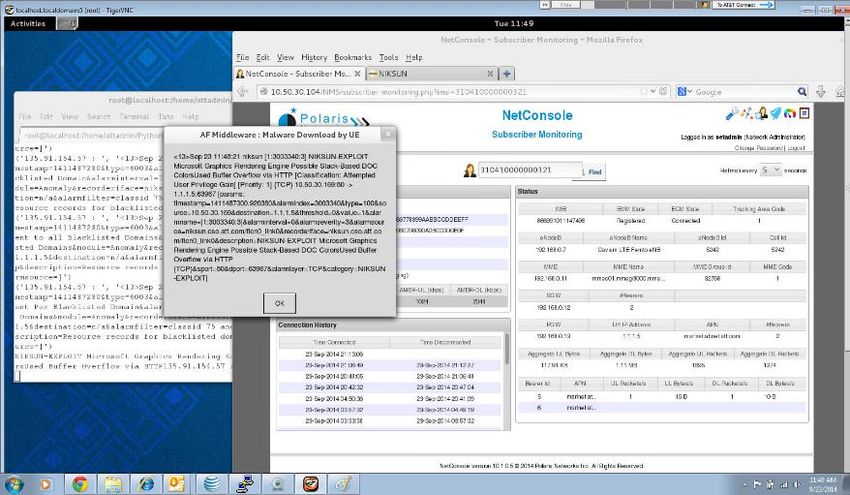Click the Tue 11:49 clock in top bar
Screen dimensions: 850x495
tap(514, 23)
